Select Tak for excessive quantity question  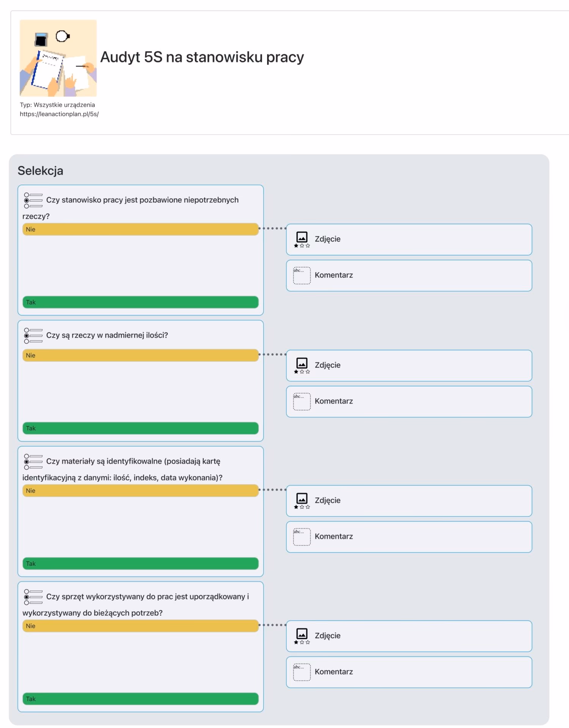click(x=140, y=428)
